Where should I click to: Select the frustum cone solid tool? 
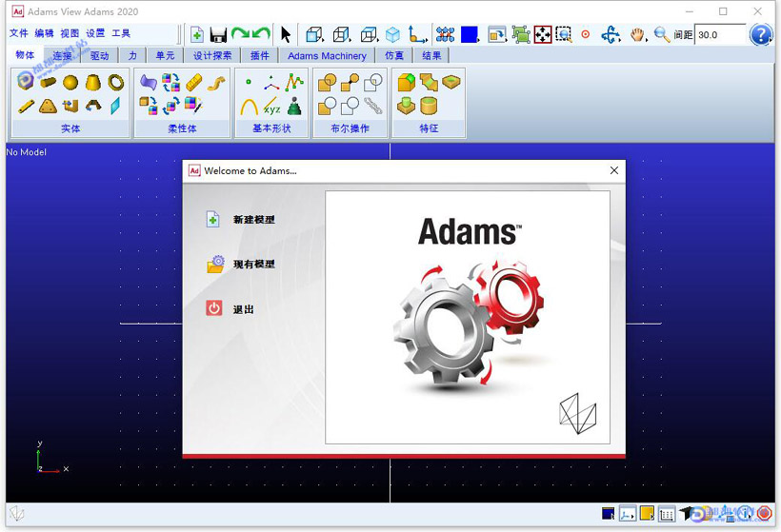coord(93,82)
